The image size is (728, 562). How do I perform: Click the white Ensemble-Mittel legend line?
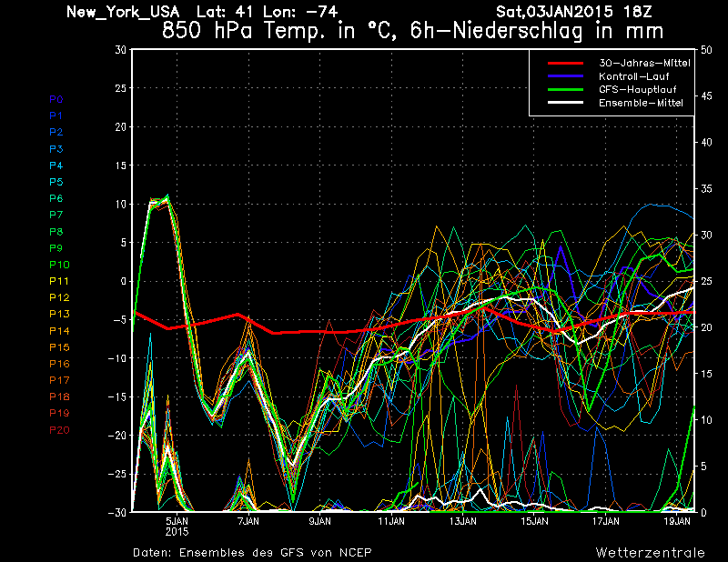coord(565,103)
